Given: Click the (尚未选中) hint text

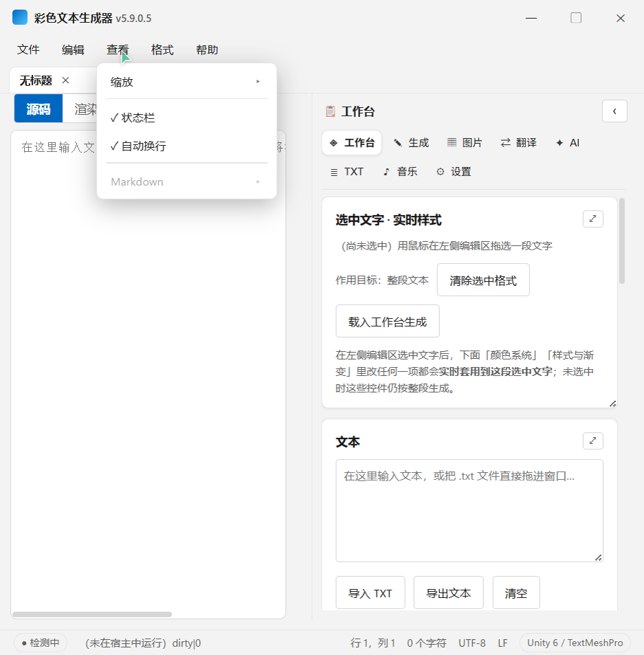Looking at the screenshot, I should point(447,245).
